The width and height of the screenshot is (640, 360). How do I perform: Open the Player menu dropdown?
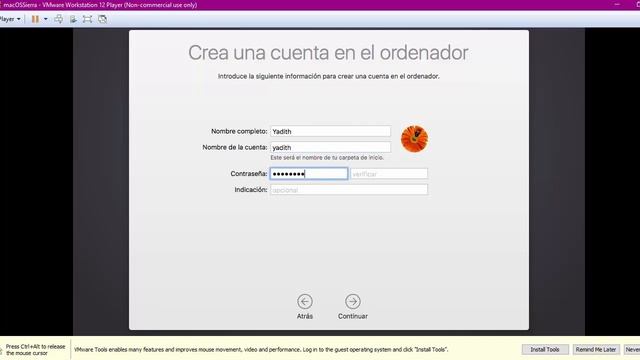tap(10, 19)
